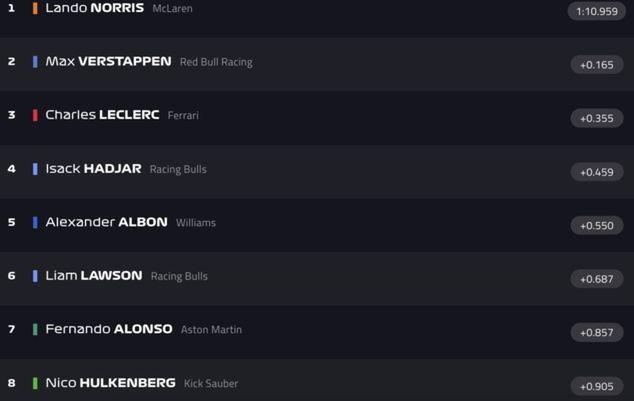The image size is (634, 401).
Task: Click the Red Bull Racing team label
Action: coord(216,62)
